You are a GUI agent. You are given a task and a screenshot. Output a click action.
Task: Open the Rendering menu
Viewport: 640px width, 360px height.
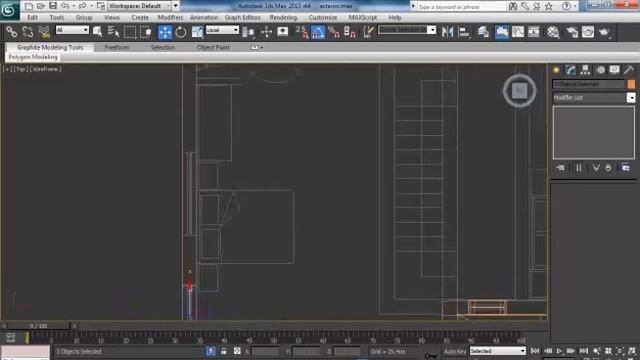283,18
